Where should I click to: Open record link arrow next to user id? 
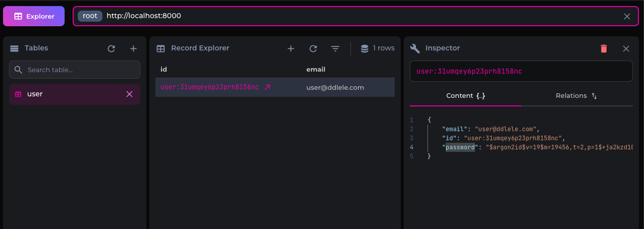(x=267, y=87)
